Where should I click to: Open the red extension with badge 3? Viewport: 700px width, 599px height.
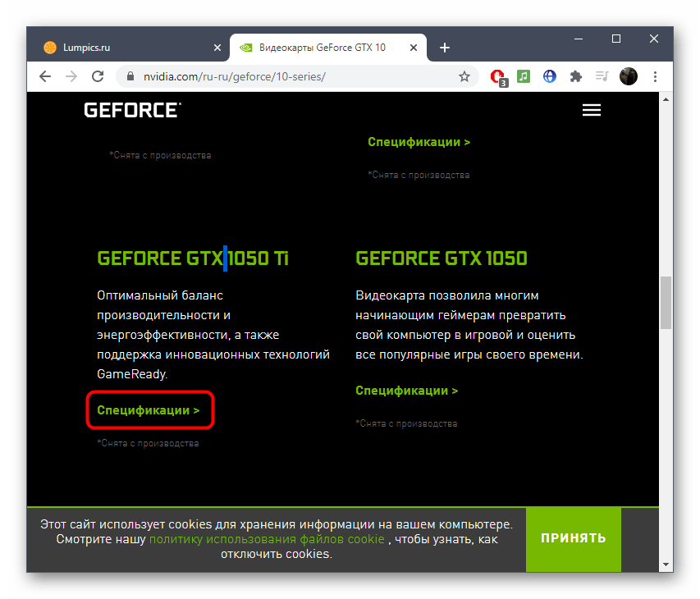click(498, 78)
